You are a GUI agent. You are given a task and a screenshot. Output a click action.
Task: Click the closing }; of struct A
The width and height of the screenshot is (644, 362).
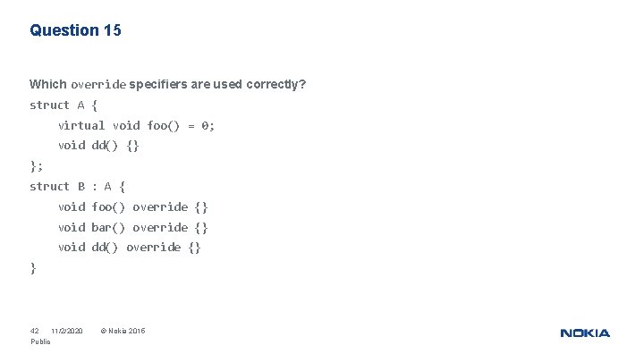pos(36,166)
